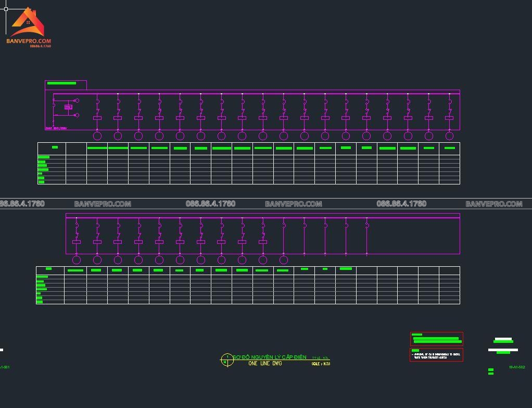Screen dimensions: 532x408
Task: Click the yellow drawing-number circle marker
Action: 227,360
